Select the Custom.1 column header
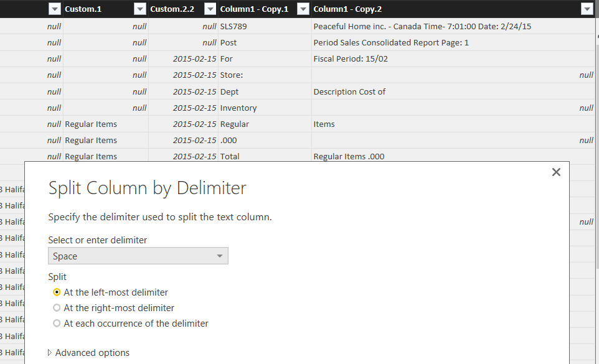Viewport: 599px width, 364px height. [93, 9]
